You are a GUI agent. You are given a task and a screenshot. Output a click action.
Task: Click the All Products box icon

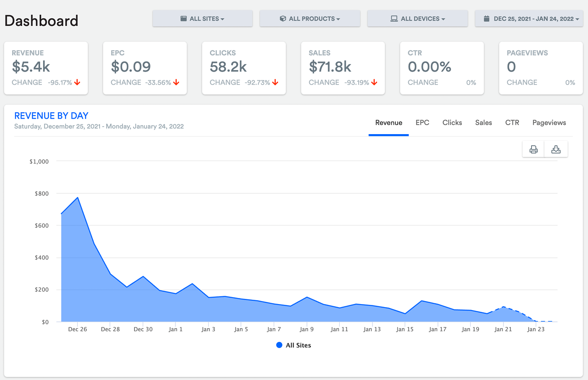[x=283, y=19]
